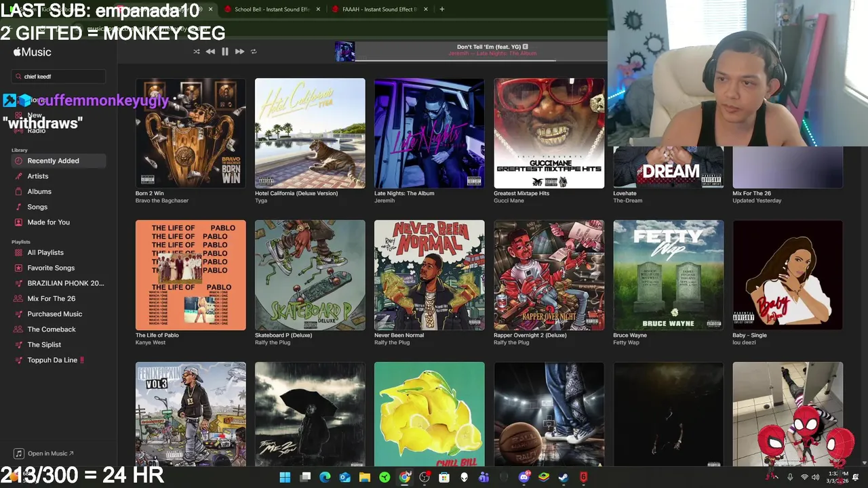The height and width of the screenshot is (488, 868).
Task: Click the microphone icon in the system tray
Action: 790,477
